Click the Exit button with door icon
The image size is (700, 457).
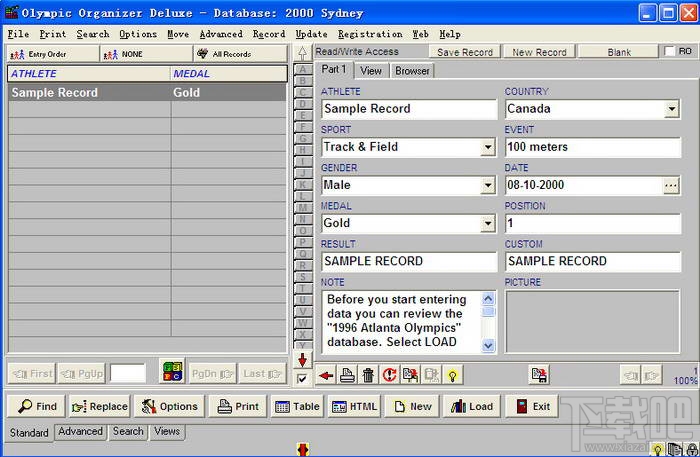click(x=532, y=406)
